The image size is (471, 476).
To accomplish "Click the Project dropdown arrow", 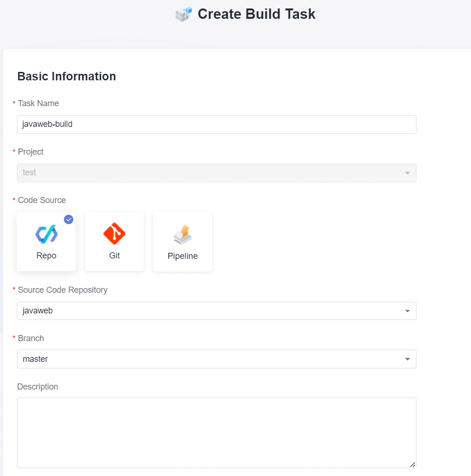I will [x=407, y=173].
